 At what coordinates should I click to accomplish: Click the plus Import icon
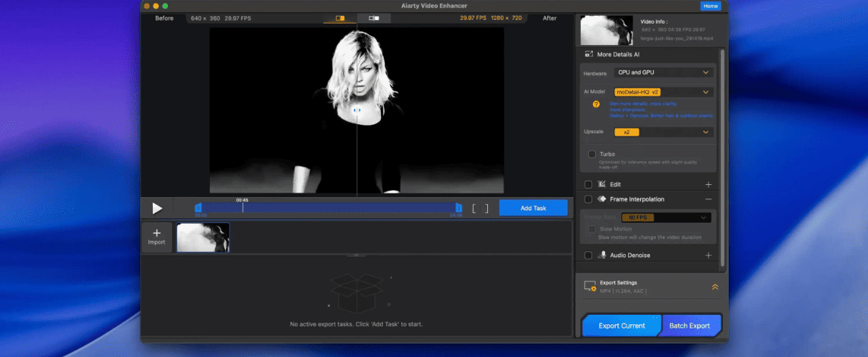click(x=156, y=236)
